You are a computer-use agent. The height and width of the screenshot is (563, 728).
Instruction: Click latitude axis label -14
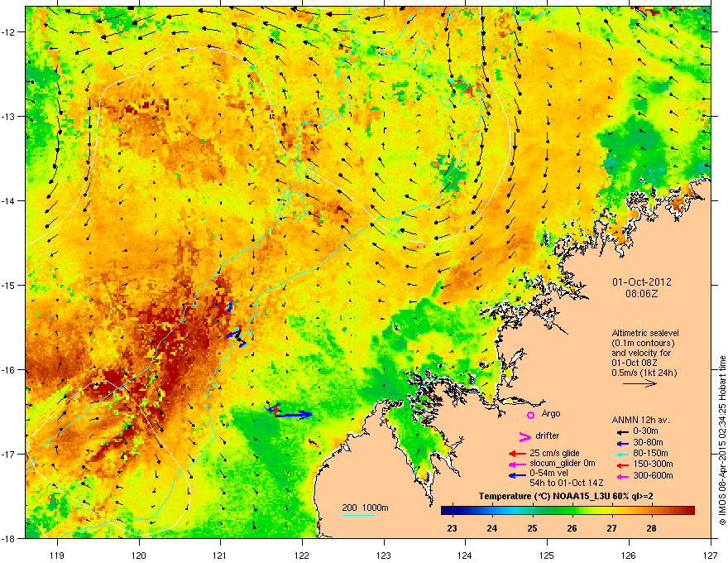9,200
